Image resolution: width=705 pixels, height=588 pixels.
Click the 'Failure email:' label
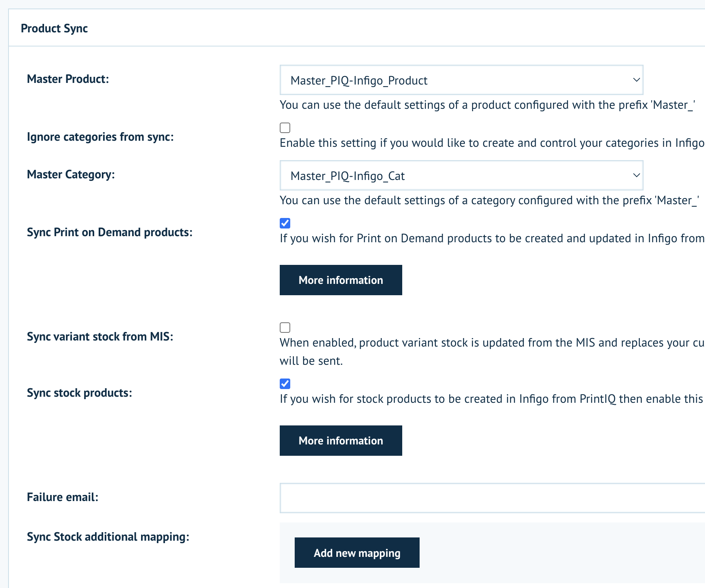[x=63, y=497]
